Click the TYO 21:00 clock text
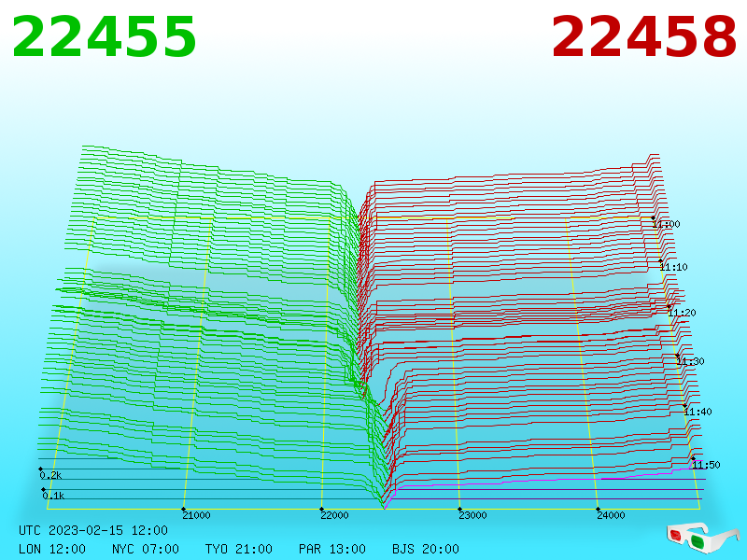Image resolution: width=747 pixels, height=560 pixels. click(239, 549)
